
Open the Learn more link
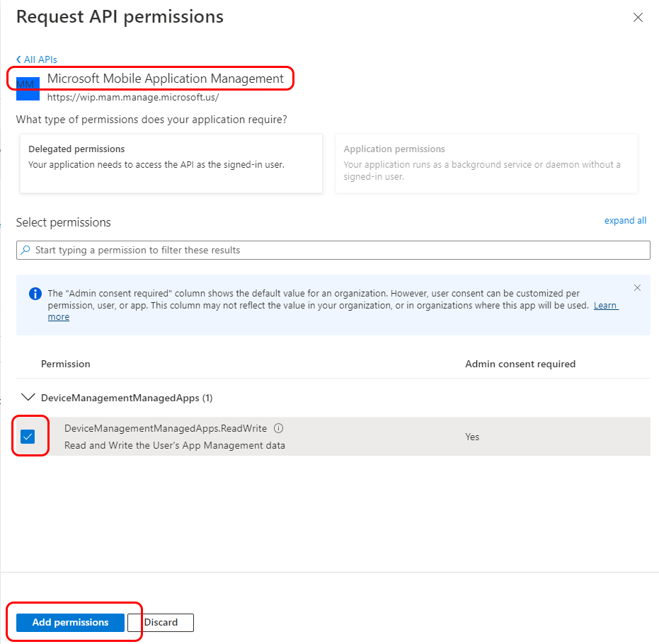click(x=605, y=305)
